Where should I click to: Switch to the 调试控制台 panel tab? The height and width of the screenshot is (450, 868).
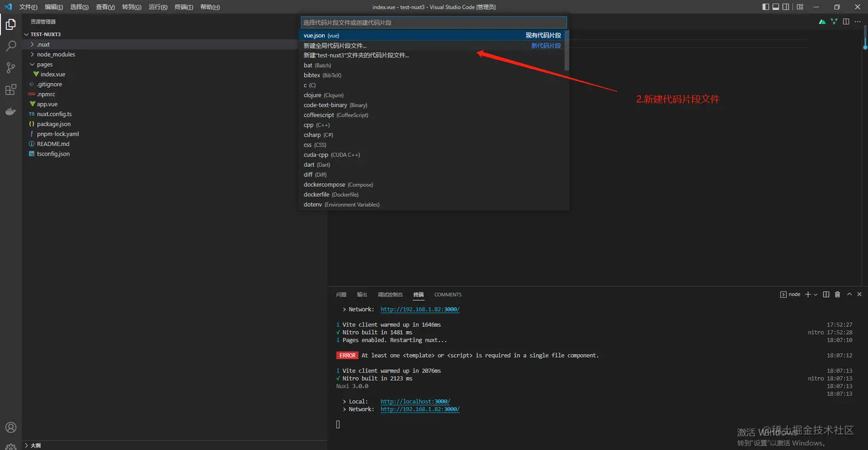tap(390, 294)
